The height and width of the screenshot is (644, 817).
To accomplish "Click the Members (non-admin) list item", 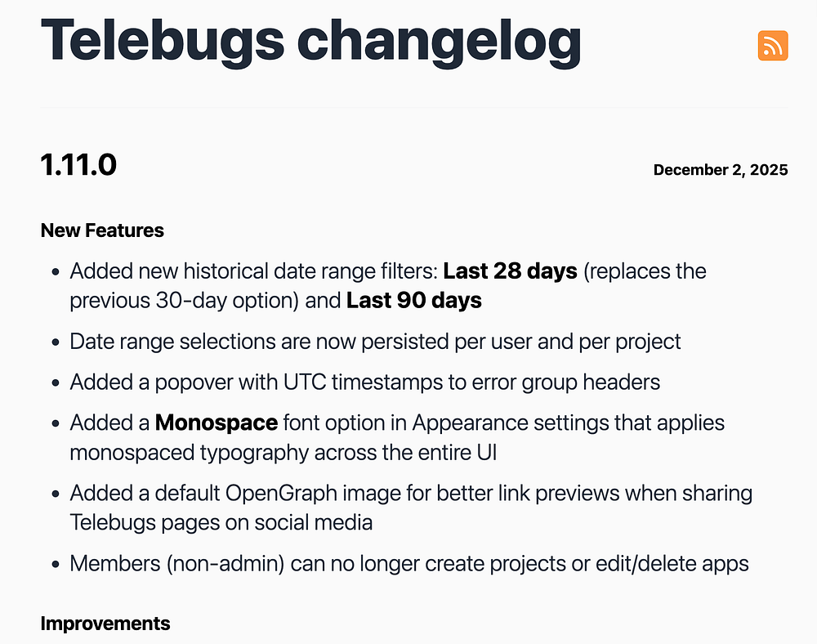I will point(408,563).
